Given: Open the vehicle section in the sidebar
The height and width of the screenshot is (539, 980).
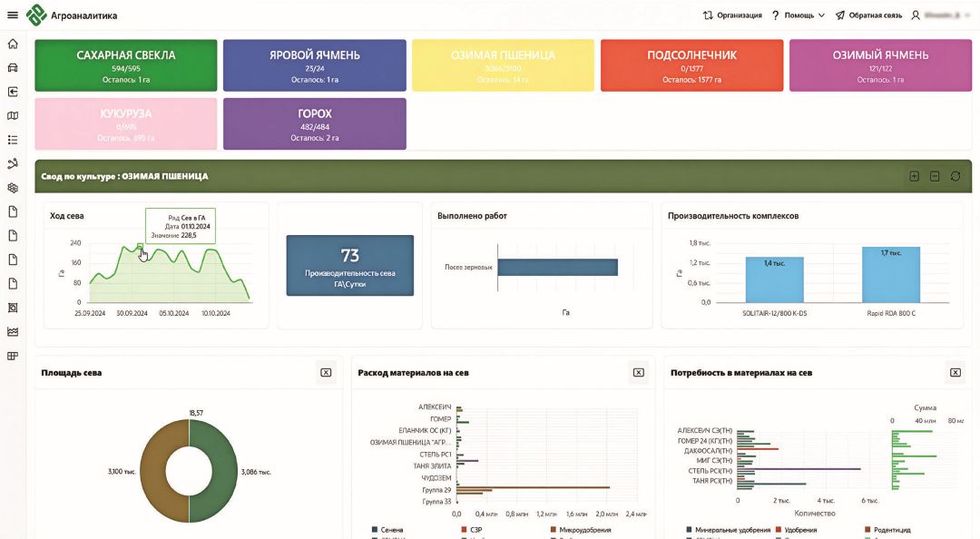Looking at the screenshot, I should (x=13, y=68).
